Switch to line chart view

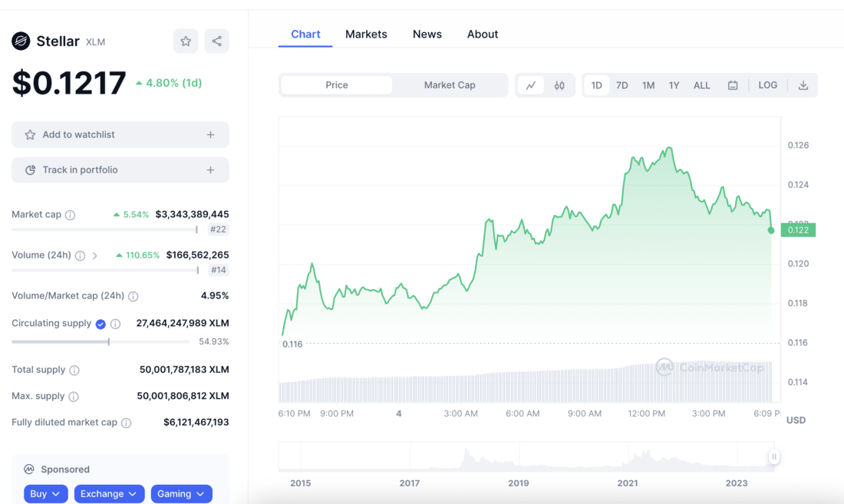(x=531, y=85)
